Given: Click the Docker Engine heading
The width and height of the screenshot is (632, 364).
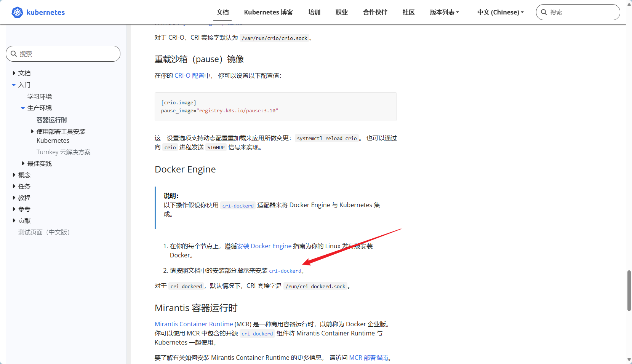Looking at the screenshot, I should pos(185,169).
